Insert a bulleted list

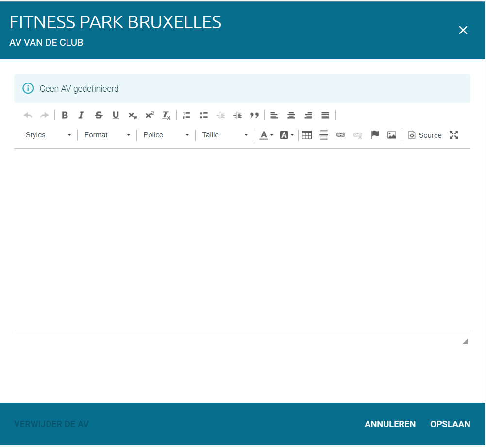203,115
